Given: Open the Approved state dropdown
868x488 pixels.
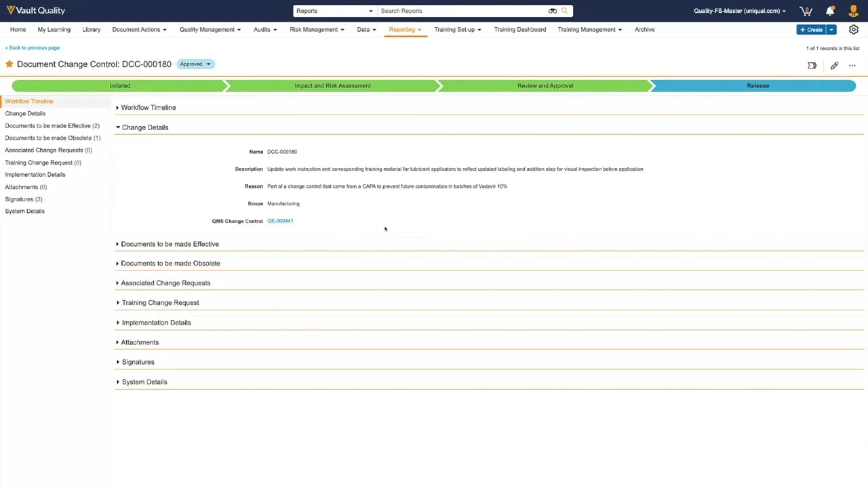Looking at the screenshot, I should coord(195,64).
